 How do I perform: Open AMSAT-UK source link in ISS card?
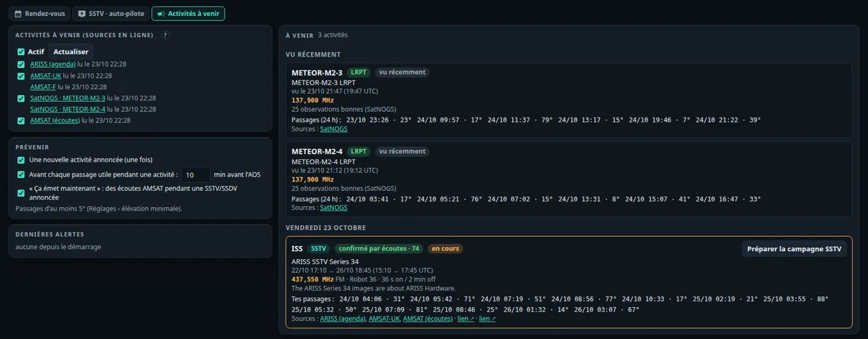click(x=384, y=319)
